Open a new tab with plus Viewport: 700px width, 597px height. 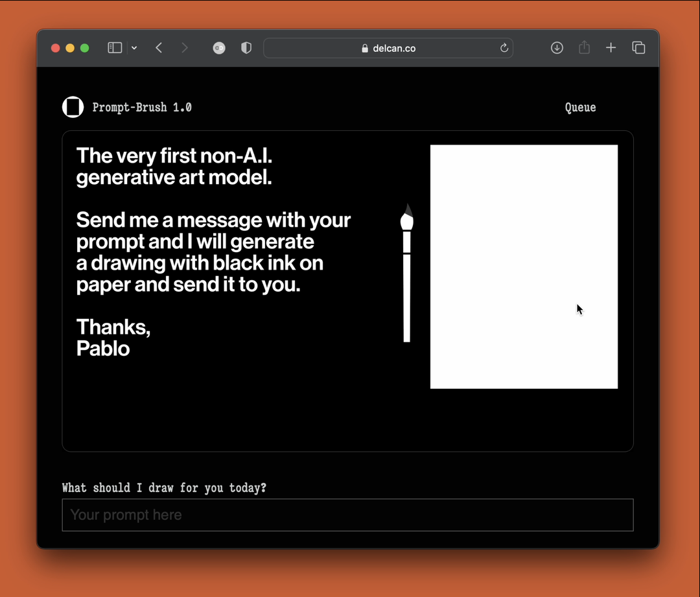[x=611, y=48]
